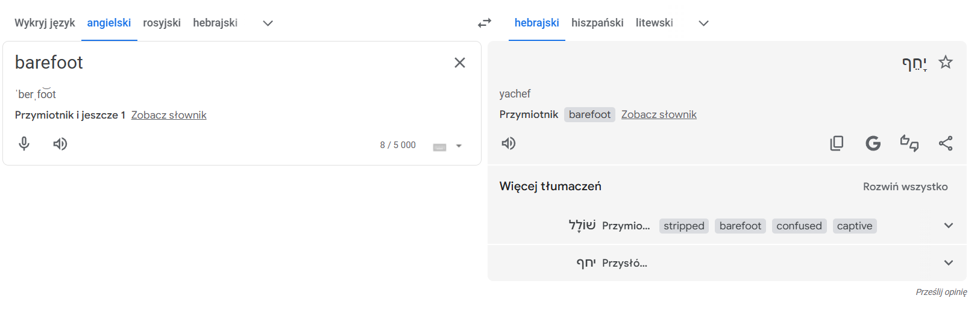Expand the שולל translation entry
Screen dimensions: 980x310
(x=948, y=226)
